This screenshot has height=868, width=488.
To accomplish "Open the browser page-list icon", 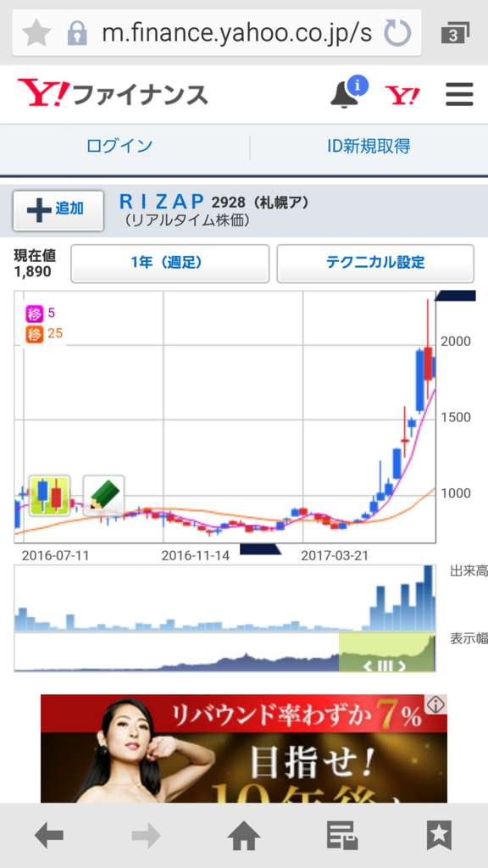I will click(341, 835).
